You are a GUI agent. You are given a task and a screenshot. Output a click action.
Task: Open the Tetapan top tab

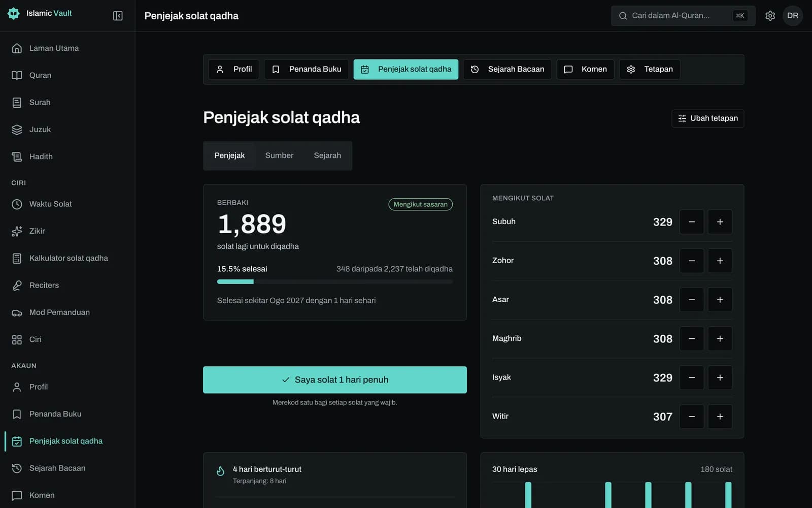pos(650,69)
